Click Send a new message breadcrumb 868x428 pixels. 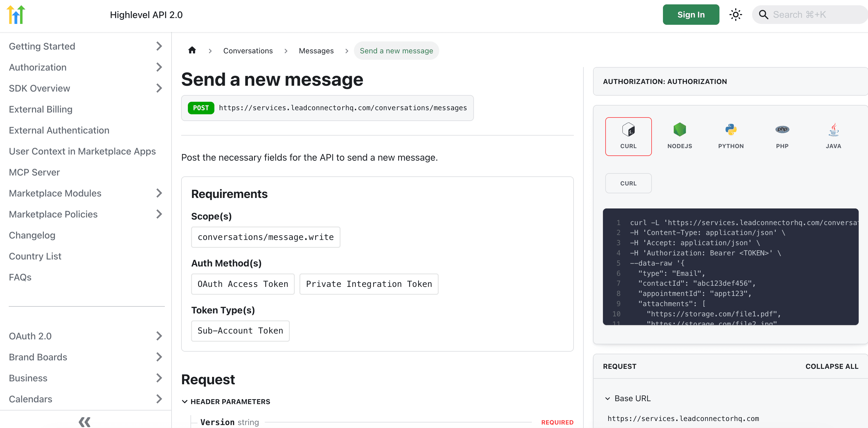(x=396, y=51)
